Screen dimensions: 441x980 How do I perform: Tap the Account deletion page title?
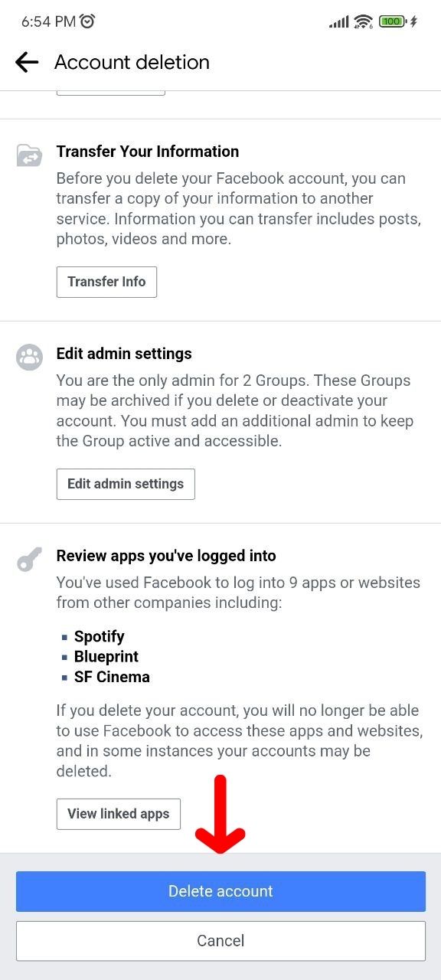[x=132, y=62]
